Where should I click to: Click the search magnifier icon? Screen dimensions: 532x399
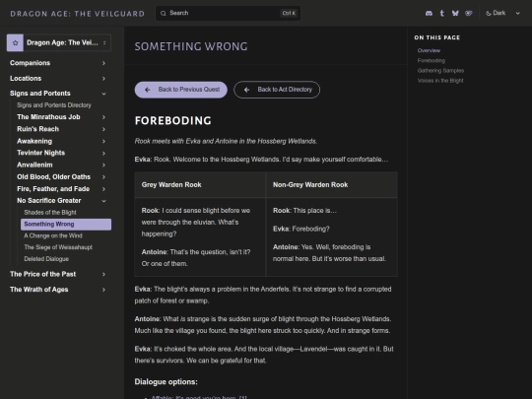164,13
